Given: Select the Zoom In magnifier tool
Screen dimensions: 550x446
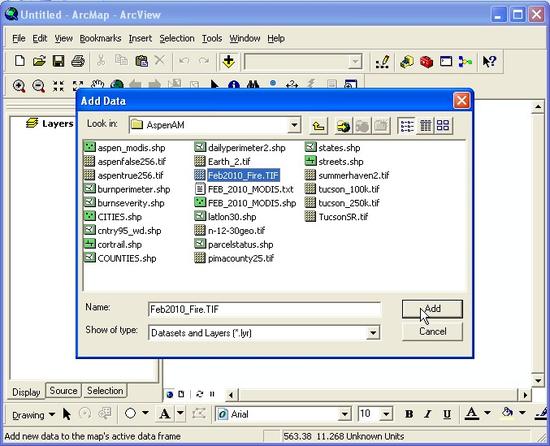Looking at the screenshot, I should [x=19, y=86].
